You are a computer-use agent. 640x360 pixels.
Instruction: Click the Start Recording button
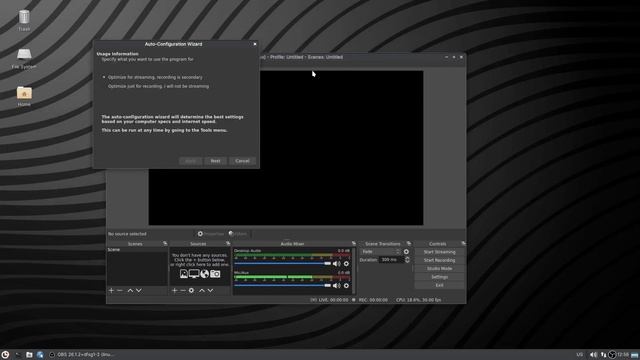439,260
